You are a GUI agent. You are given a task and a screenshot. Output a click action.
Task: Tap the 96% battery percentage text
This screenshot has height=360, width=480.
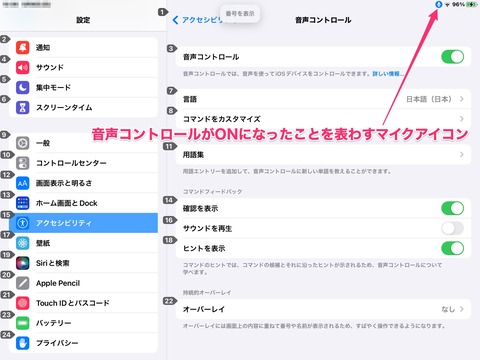pos(458,4)
